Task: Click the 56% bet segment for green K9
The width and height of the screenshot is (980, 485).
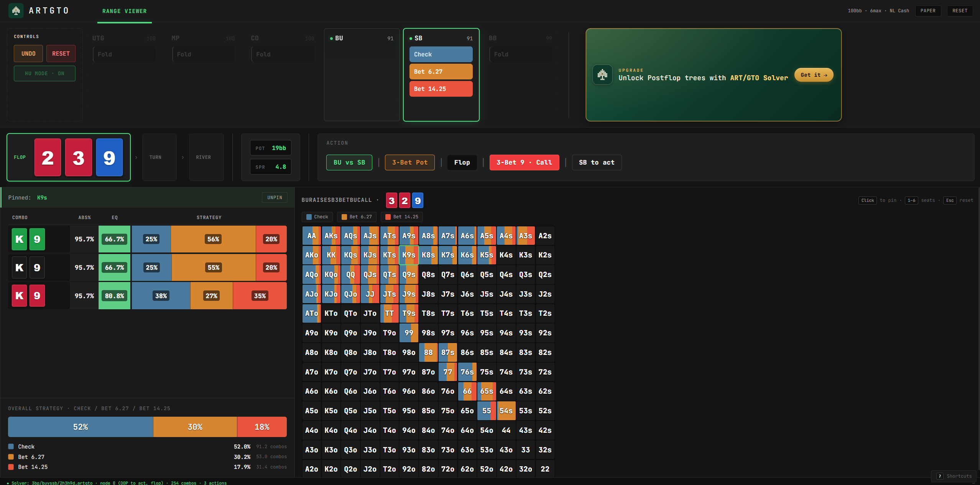Action: tap(213, 239)
